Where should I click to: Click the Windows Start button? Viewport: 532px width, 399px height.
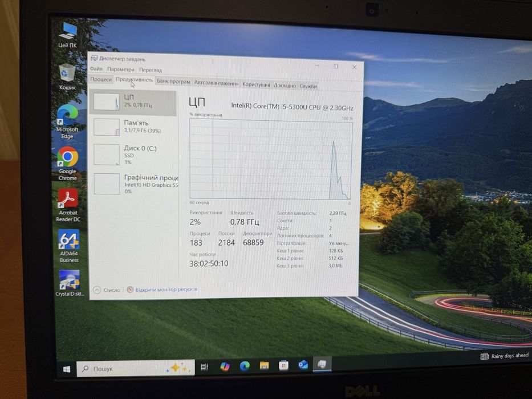click(67, 369)
